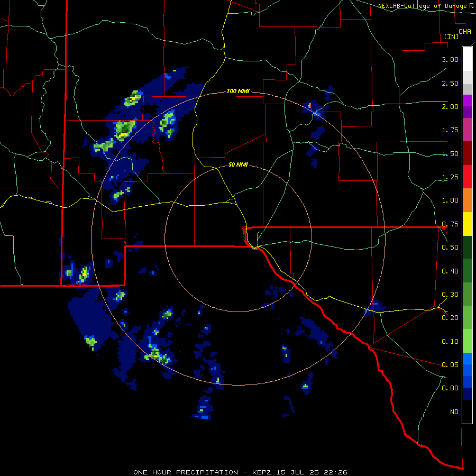476x476 pixels.
Task: Click the 0.75 legend value
Action: click(450, 224)
